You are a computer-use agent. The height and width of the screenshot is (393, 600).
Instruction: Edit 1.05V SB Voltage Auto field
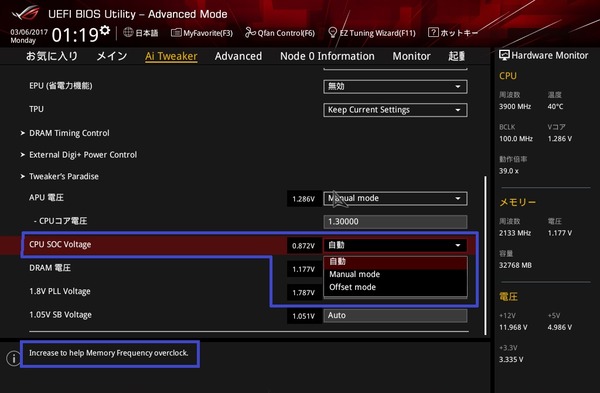395,315
